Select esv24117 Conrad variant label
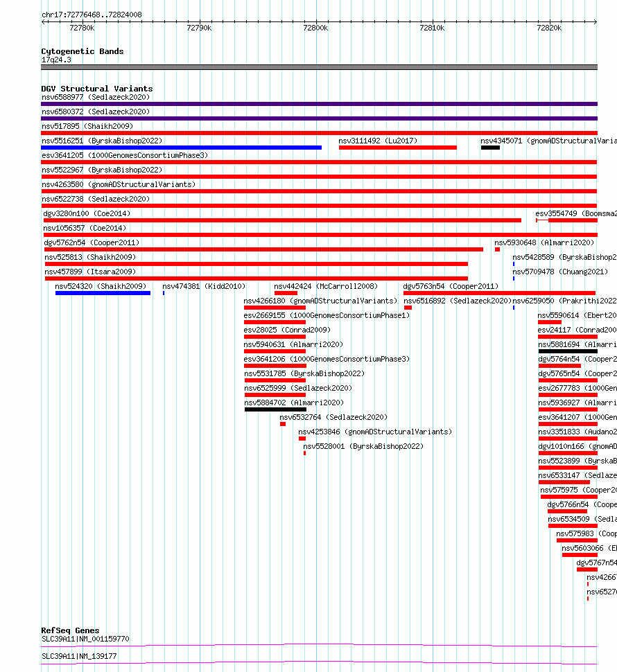This screenshot has width=617, height=672. (577, 330)
